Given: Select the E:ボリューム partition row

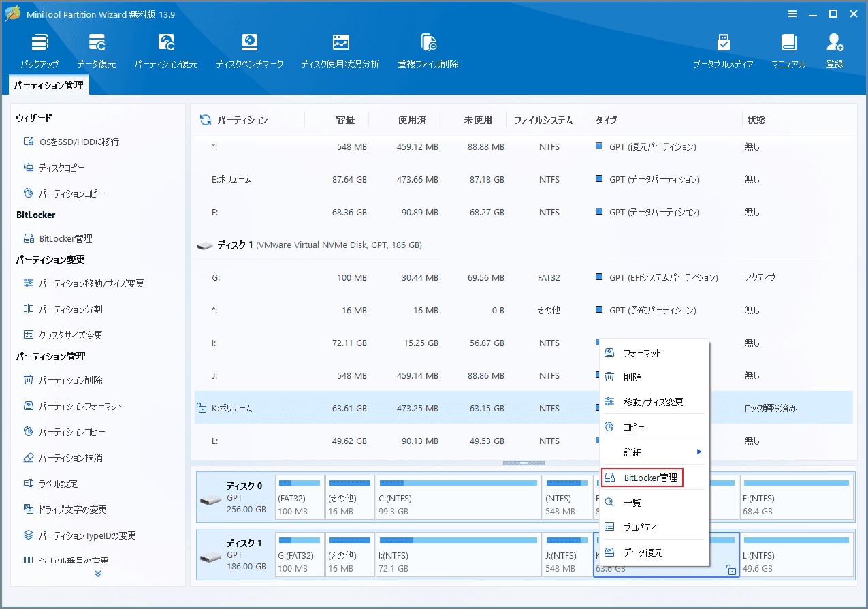Looking at the screenshot, I should pos(524,180).
